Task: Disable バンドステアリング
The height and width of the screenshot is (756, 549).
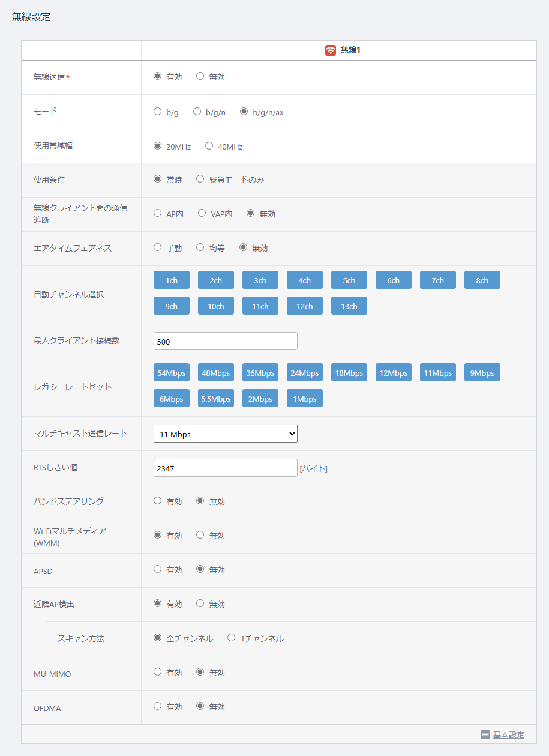Action: (x=200, y=500)
